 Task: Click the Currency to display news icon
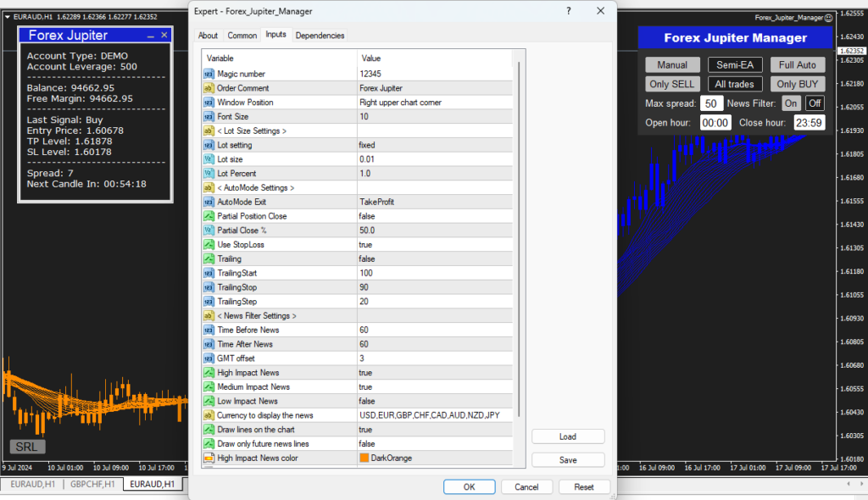click(x=209, y=415)
